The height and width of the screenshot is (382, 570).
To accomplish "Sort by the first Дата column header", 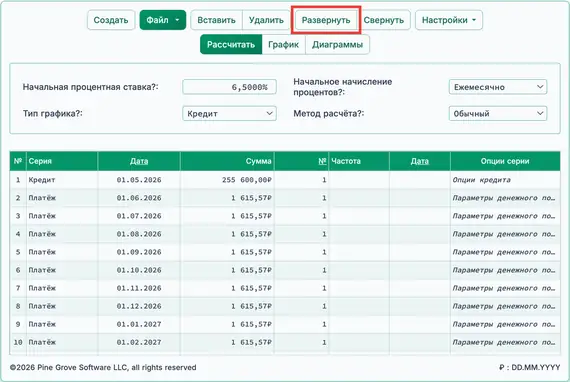I will 139,161.
